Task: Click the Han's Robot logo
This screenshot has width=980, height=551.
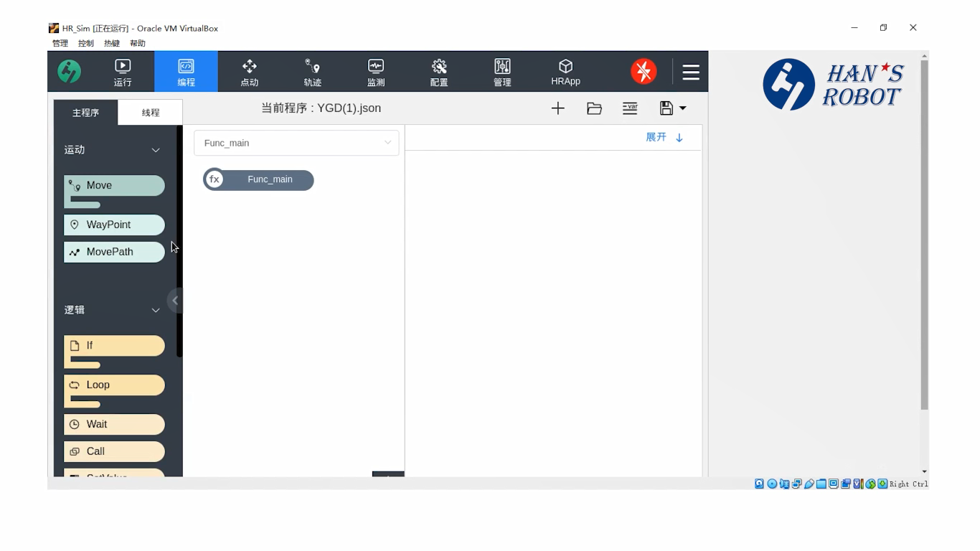Action: tap(833, 85)
